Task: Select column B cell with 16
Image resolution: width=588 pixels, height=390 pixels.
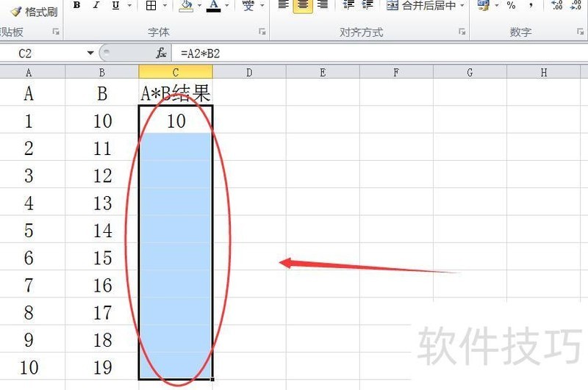Action: tap(102, 284)
